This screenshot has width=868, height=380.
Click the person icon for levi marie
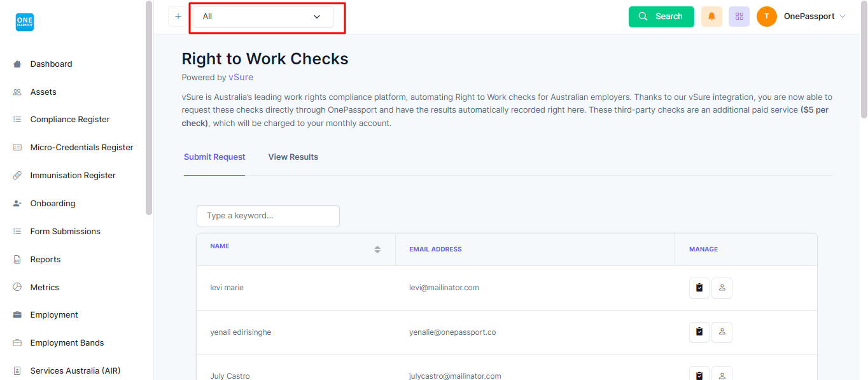[x=722, y=288]
